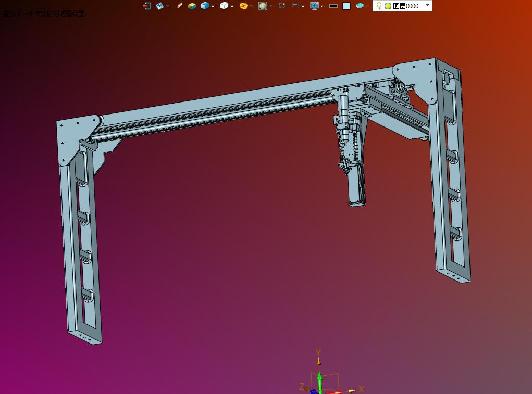Expand the dimension measure dropdown arrow

[303, 6]
